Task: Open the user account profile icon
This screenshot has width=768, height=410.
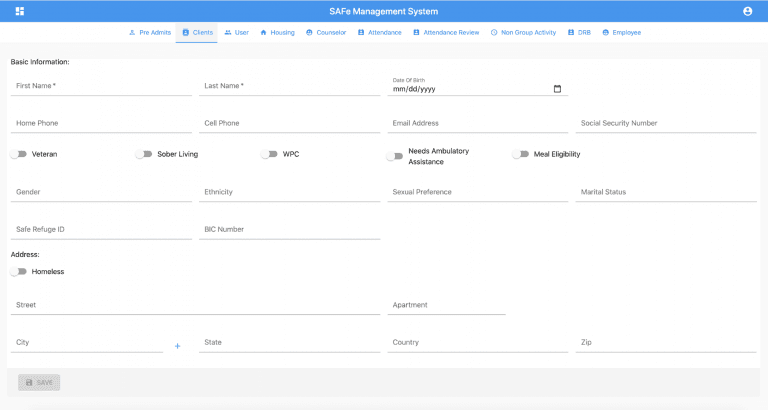Action: click(747, 11)
